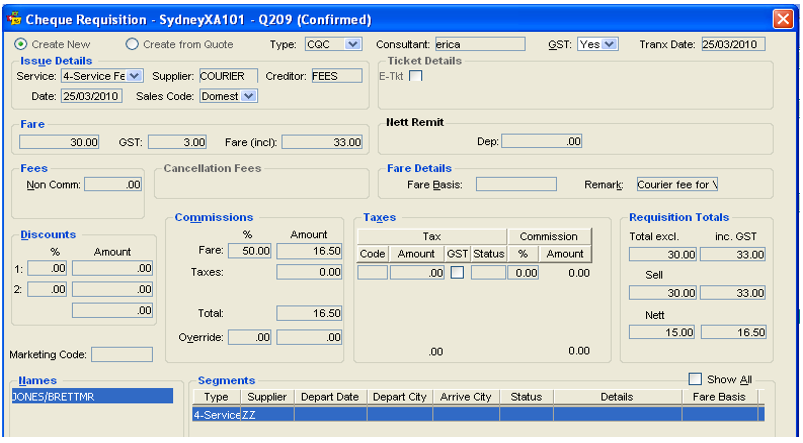Click the Remark field with Courier fee

(x=677, y=184)
